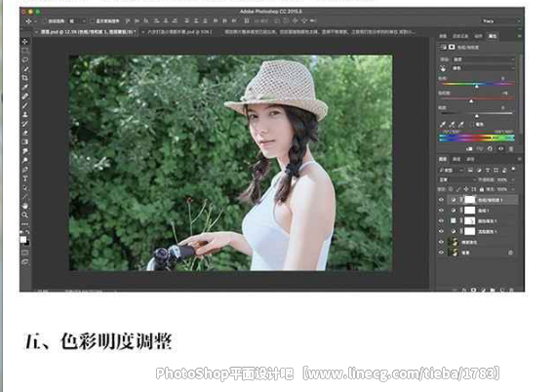Select the Gradient tool

(24, 142)
